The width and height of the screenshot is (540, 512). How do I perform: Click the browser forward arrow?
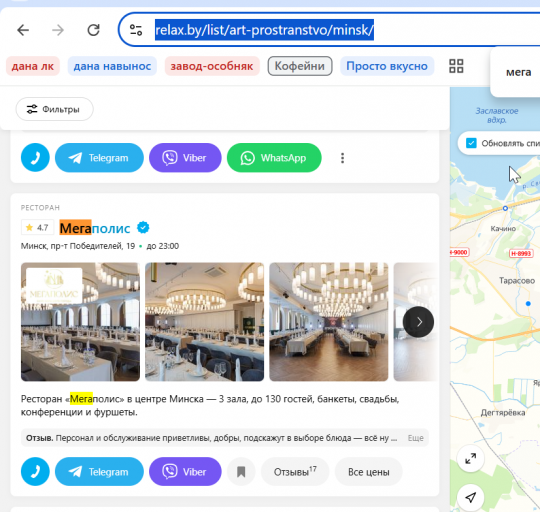[x=58, y=30]
